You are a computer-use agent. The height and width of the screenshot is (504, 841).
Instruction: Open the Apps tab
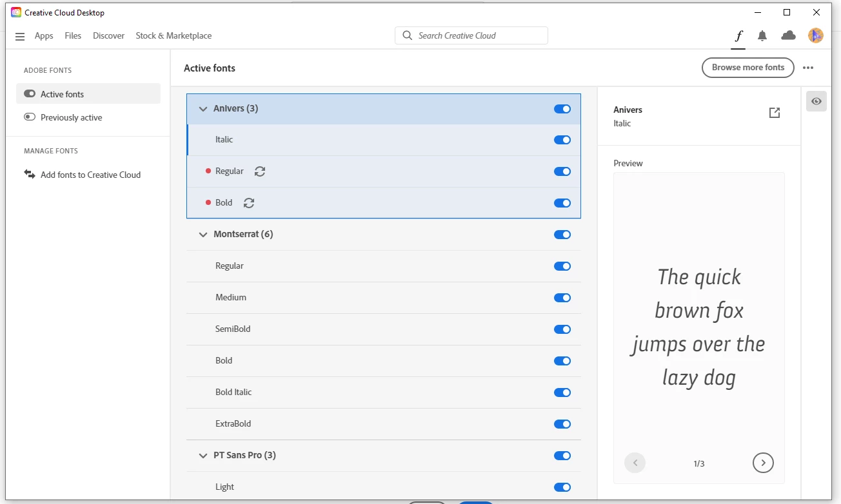tap(44, 36)
